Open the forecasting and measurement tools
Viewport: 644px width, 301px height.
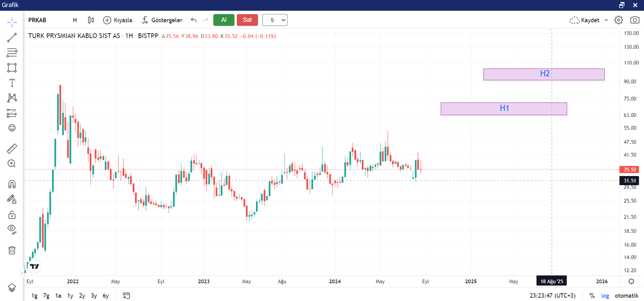12,113
